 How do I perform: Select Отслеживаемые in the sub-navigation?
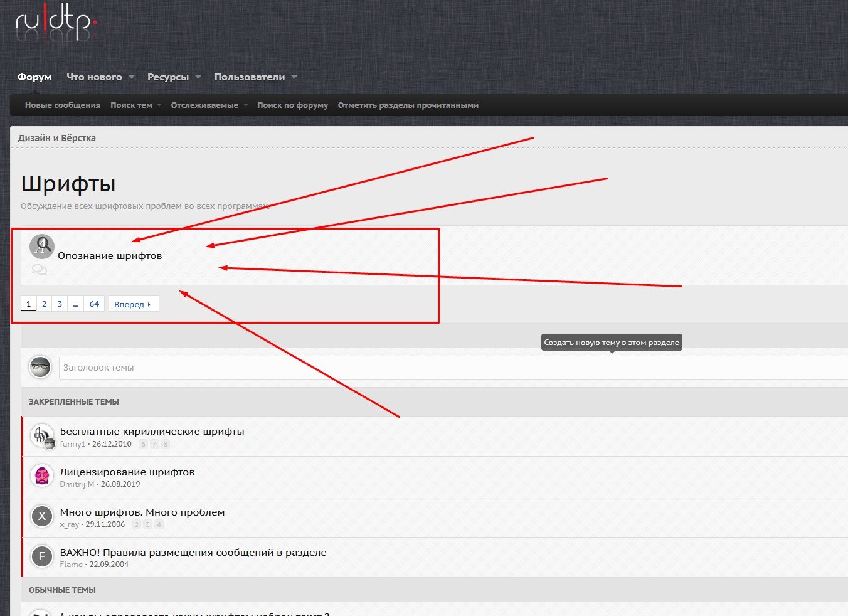(204, 105)
